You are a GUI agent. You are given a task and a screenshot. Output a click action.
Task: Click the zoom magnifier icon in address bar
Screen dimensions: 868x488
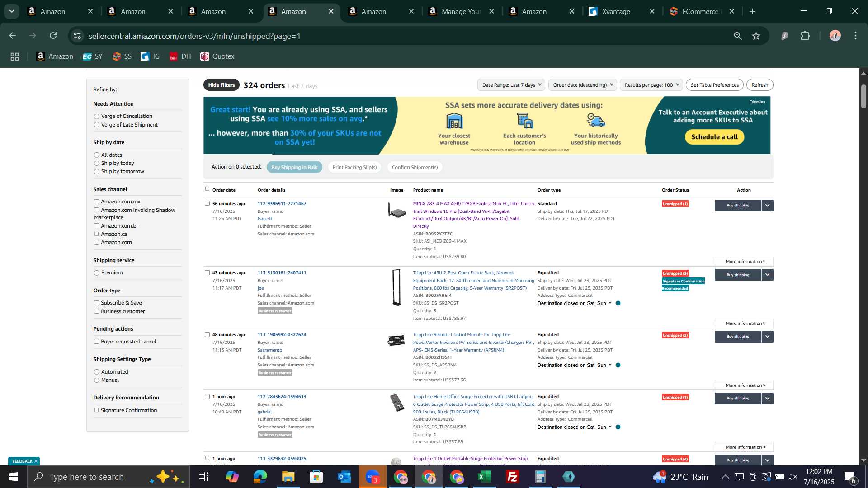tap(738, 36)
